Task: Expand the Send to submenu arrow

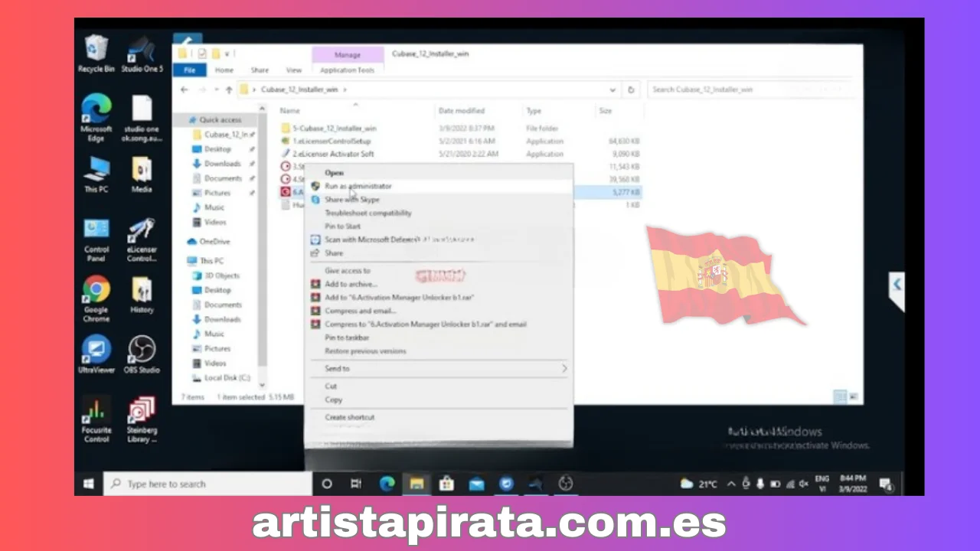Action: click(x=565, y=369)
